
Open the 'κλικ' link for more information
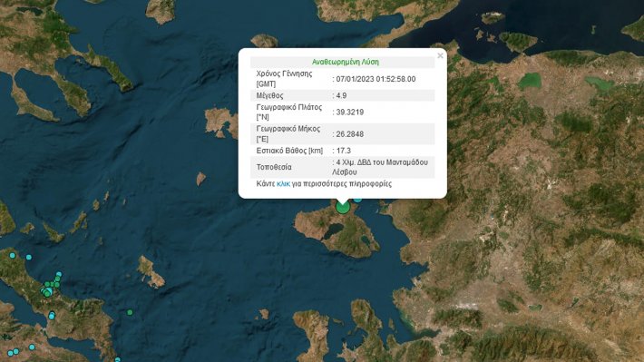[x=283, y=183]
